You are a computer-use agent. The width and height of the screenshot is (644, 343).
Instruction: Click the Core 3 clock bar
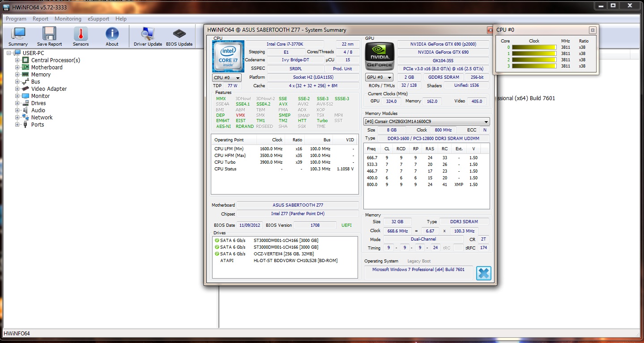point(534,66)
